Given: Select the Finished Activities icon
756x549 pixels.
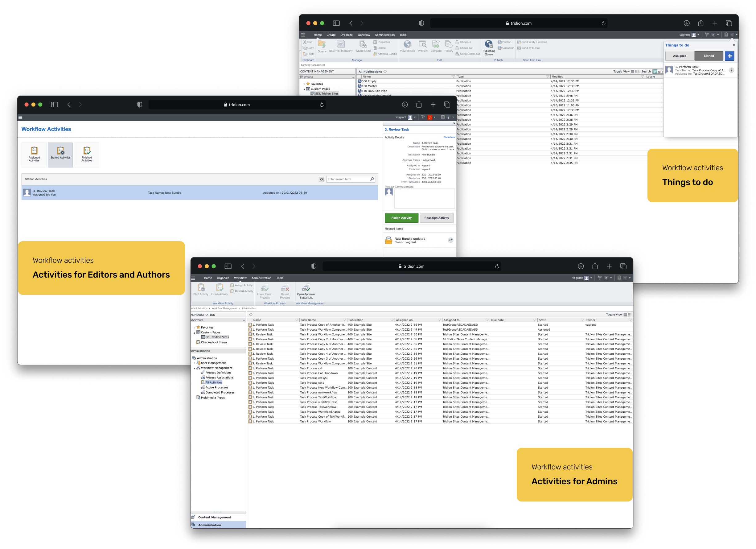Looking at the screenshot, I should pyautogui.click(x=86, y=155).
